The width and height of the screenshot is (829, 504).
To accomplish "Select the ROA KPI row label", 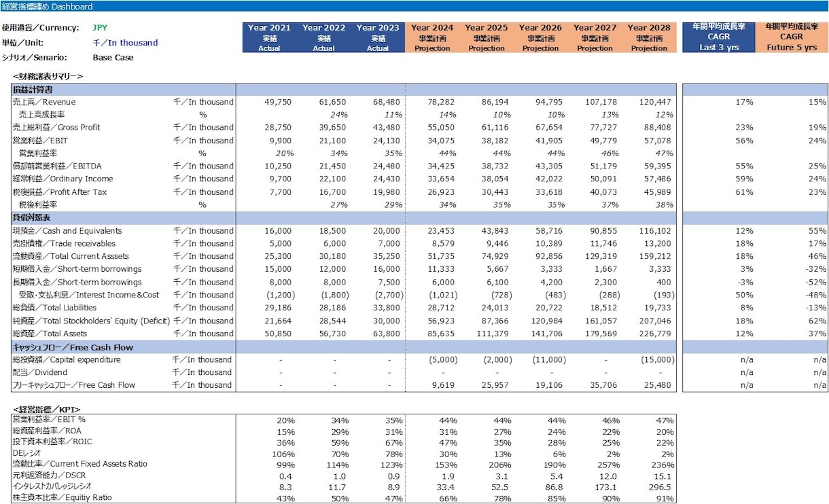I will coord(46,431).
